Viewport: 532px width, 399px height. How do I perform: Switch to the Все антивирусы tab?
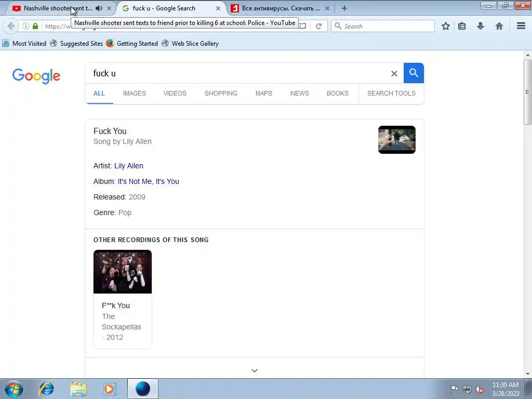[x=280, y=8]
